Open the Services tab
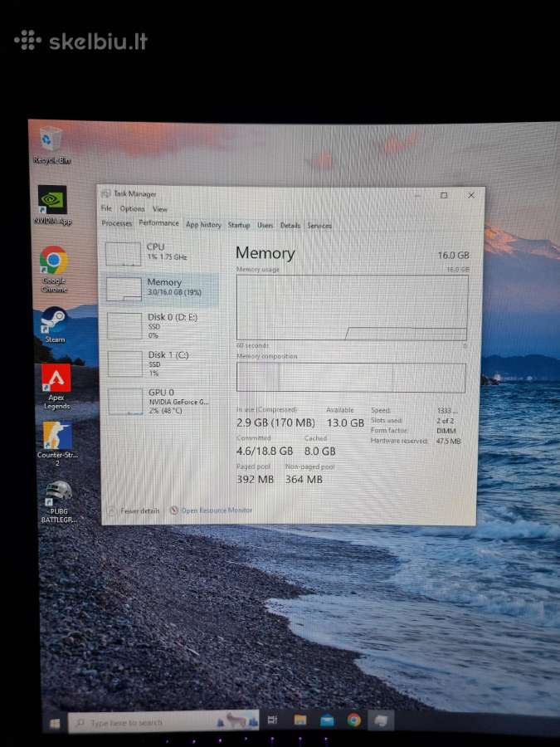This screenshot has width=560, height=747. click(x=319, y=225)
